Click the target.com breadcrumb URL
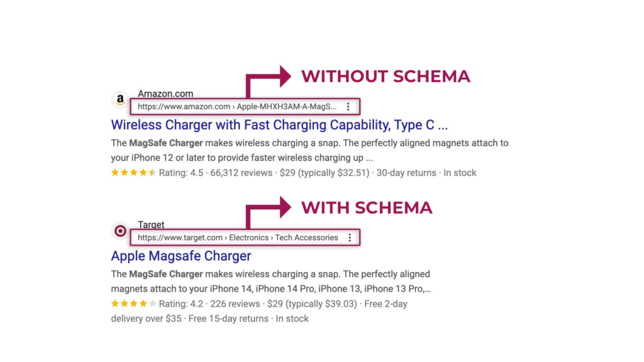This screenshot has width=644, height=362. pyautogui.click(x=238, y=238)
